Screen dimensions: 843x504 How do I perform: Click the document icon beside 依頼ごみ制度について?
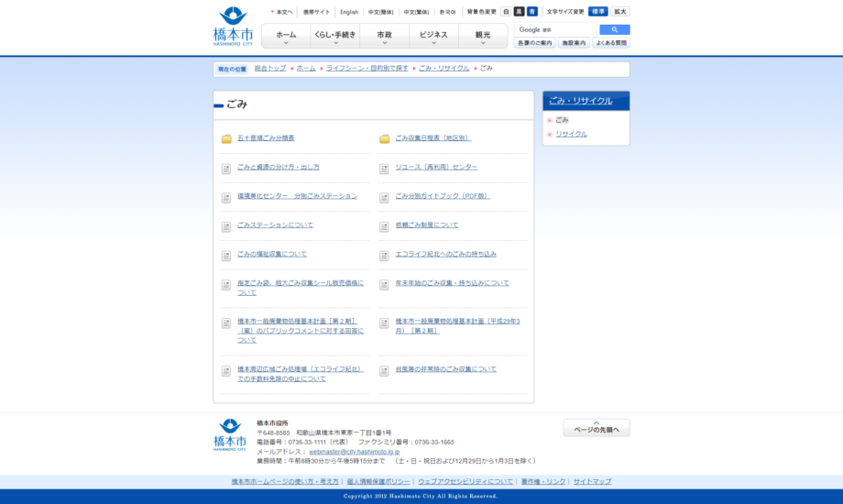point(385,226)
